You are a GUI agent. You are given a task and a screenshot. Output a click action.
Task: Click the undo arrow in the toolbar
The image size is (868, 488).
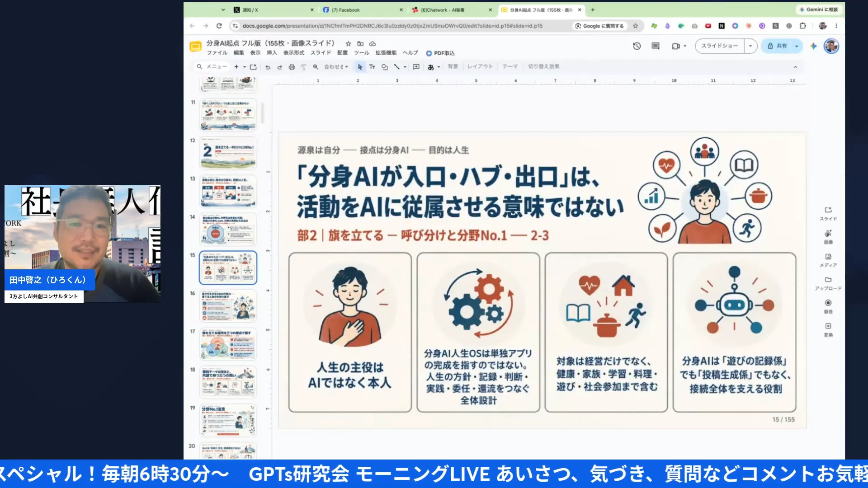click(268, 67)
